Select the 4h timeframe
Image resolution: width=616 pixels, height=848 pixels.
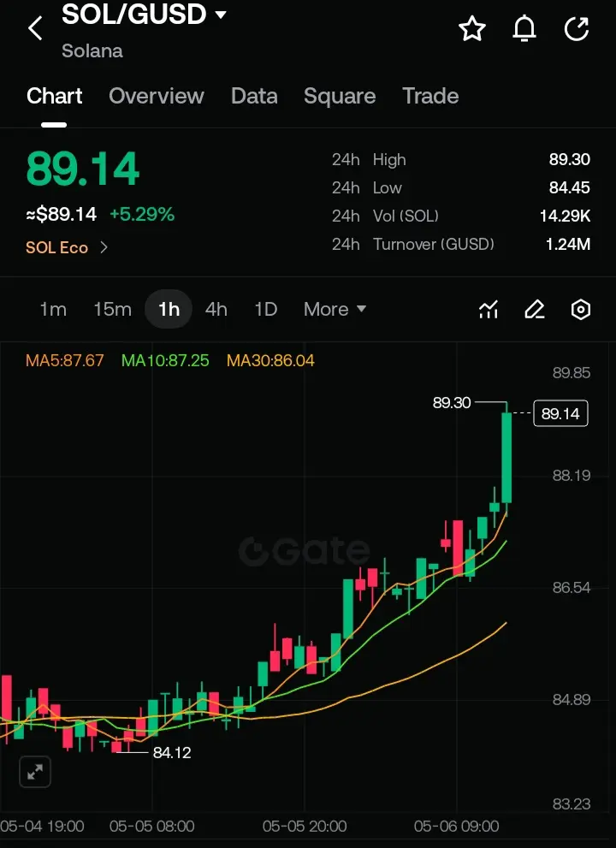(x=216, y=310)
